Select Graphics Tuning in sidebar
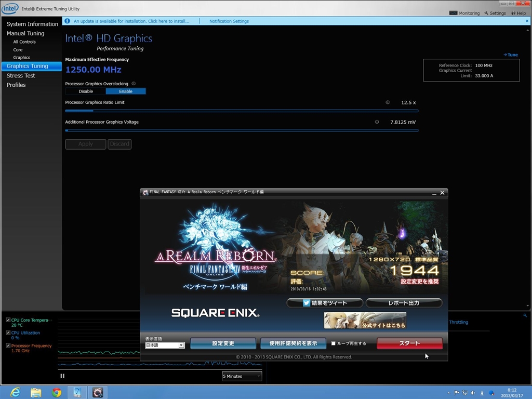532x399 pixels. tap(32, 66)
